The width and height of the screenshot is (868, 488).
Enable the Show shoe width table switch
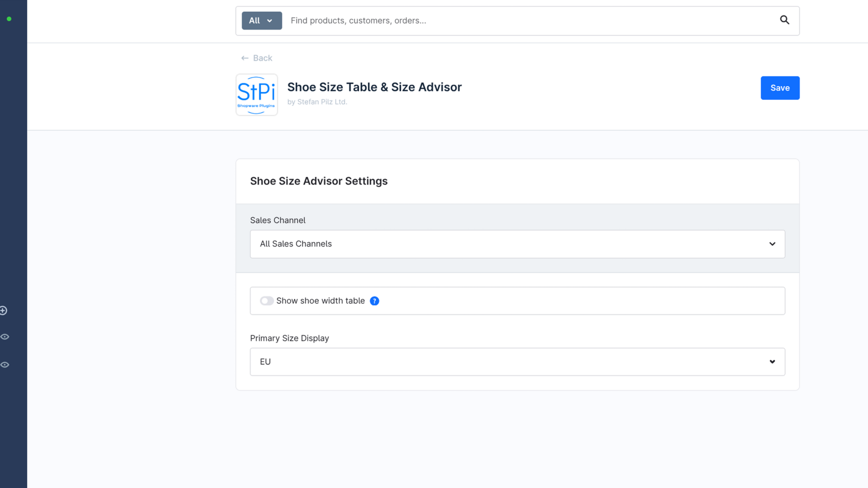pyautogui.click(x=266, y=301)
